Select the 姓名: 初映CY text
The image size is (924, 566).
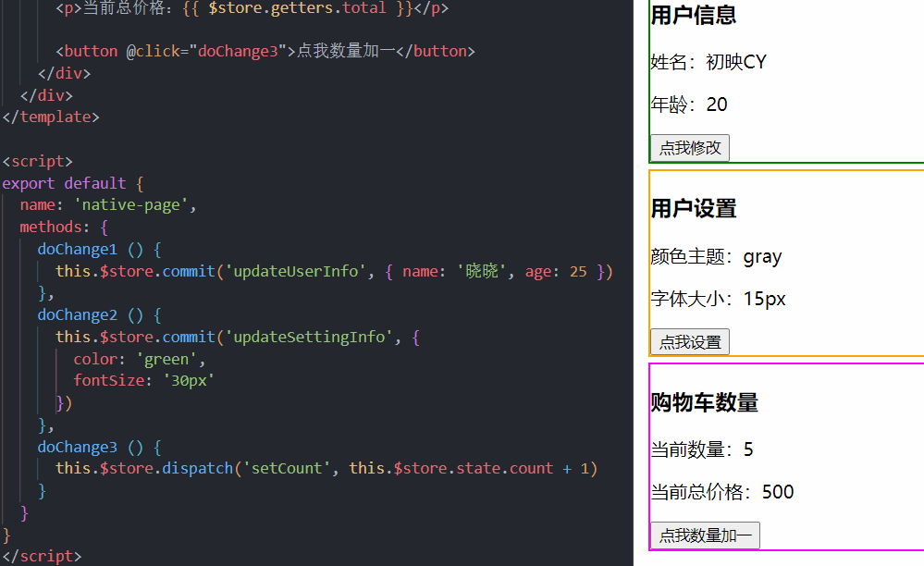[x=708, y=62]
